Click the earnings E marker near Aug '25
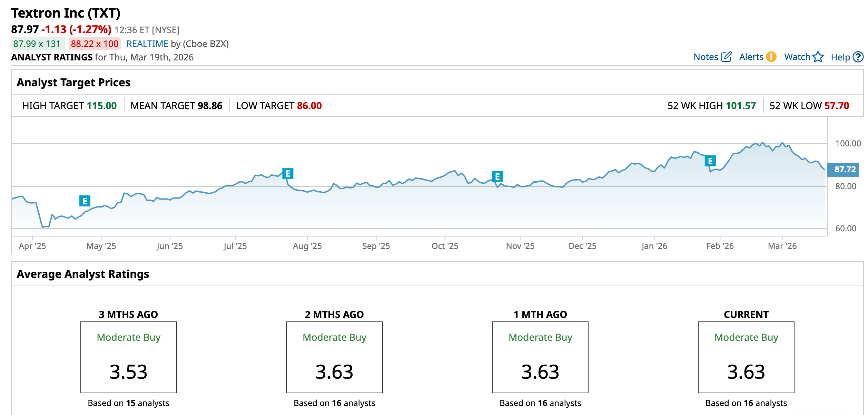 point(288,173)
